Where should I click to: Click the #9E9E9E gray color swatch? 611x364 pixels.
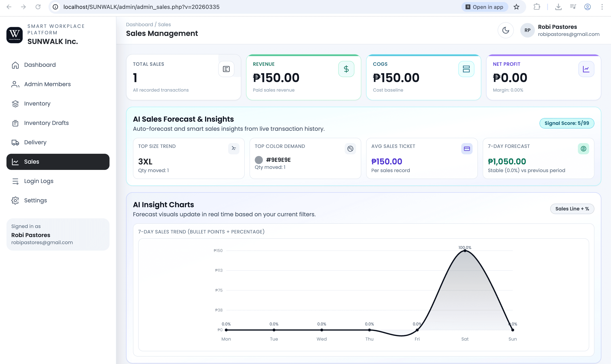259,160
